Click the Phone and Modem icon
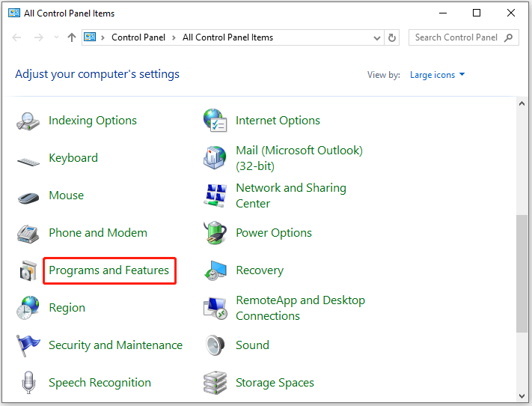The image size is (532, 406). click(x=28, y=233)
